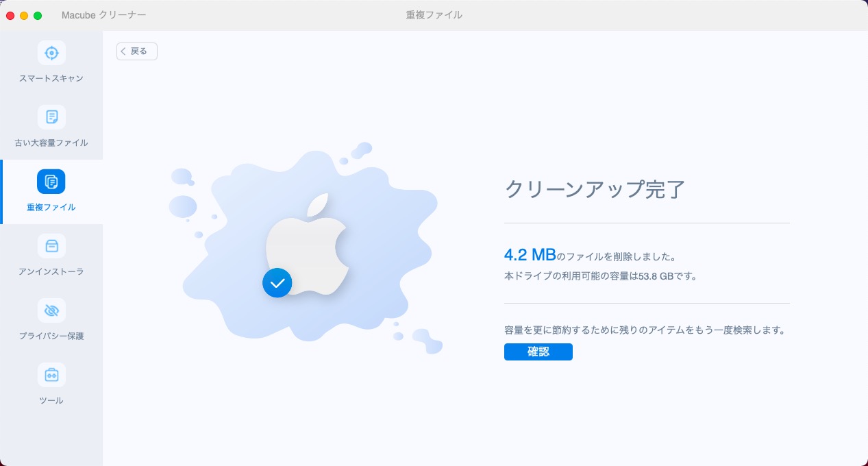Open the スマートスキャン sidebar icon
Image resolution: width=868 pixels, height=466 pixels.
(51, 53)
